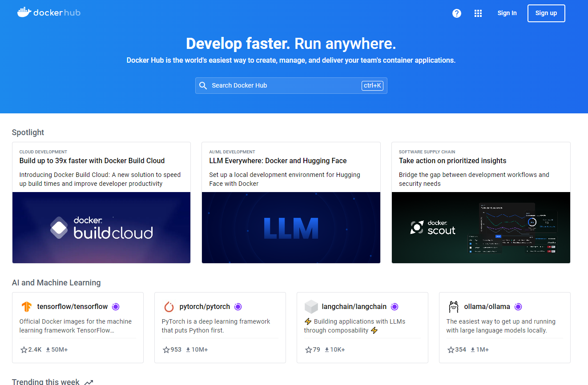The image size is (588, 385).
Task: Click the search magnifier icon
Action: coord(203,85)
